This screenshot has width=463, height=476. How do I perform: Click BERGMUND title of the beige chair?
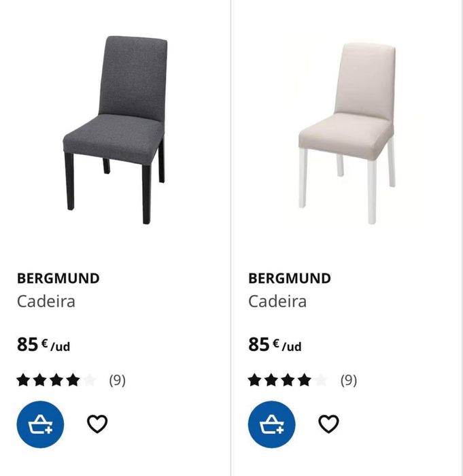(x=290, y=278)
